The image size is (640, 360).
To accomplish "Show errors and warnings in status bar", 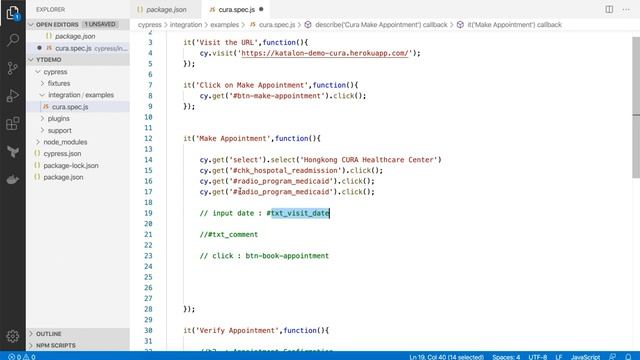I will click(22, 357).
